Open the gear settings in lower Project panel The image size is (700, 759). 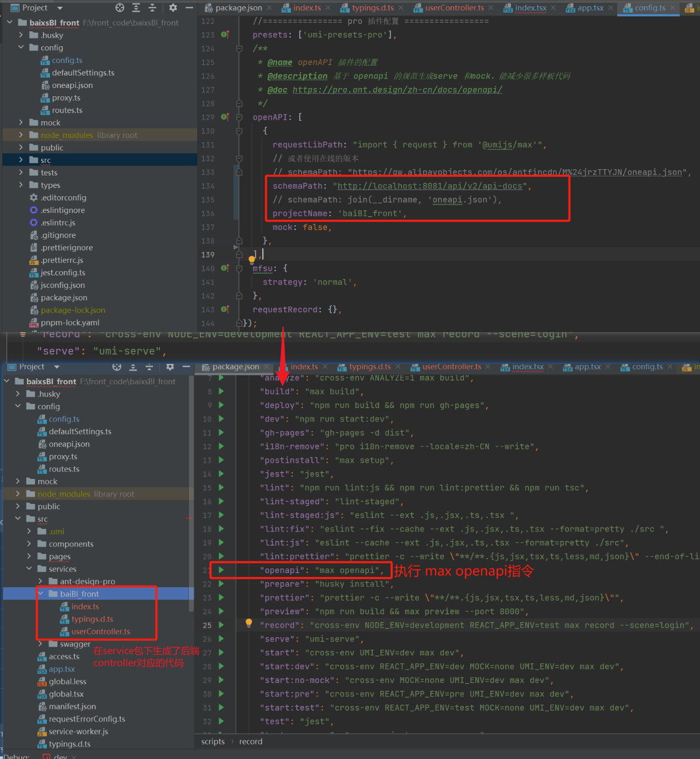[x=170, y=367]
